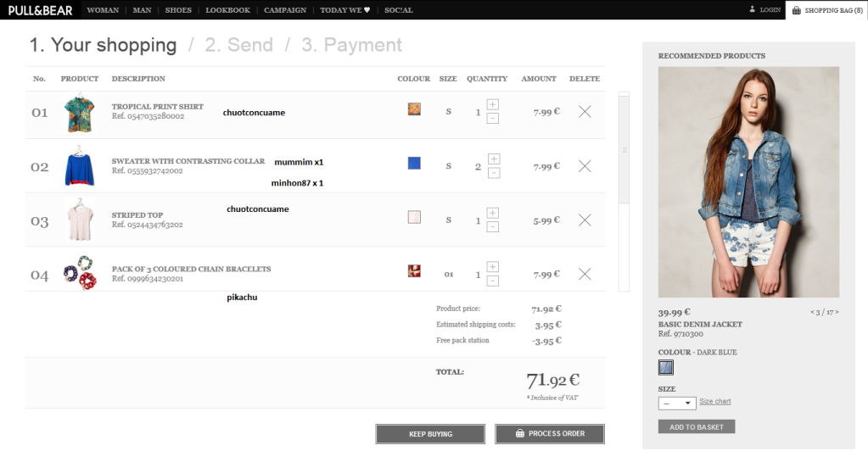Go to previous recommended product arrow
Screen dimensions: 868x462
(x=813, y=312)
